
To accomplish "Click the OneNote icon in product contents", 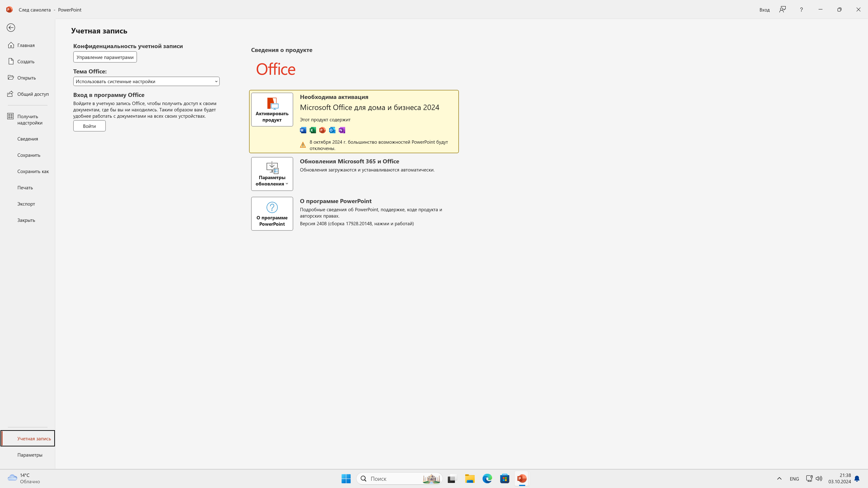I will tap(342, 130).
